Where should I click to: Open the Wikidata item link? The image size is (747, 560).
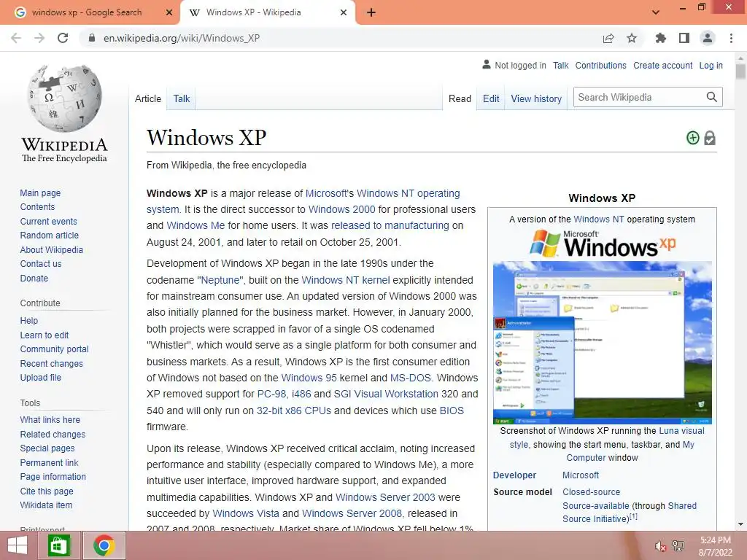click(x=46, y=505)
